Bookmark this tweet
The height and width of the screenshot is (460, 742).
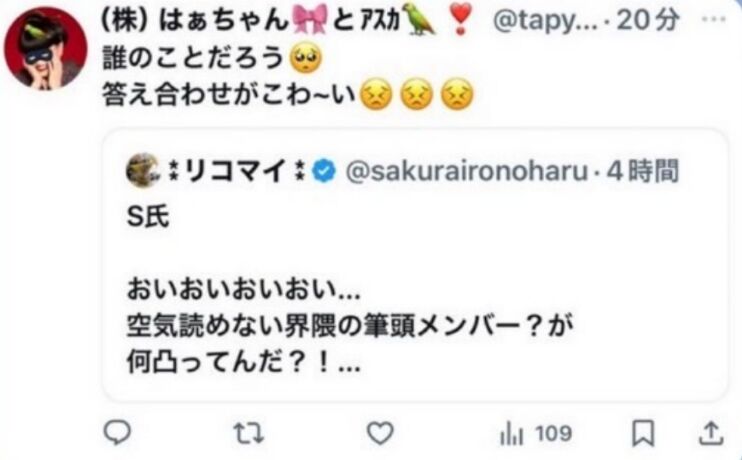tap(644, 433)
